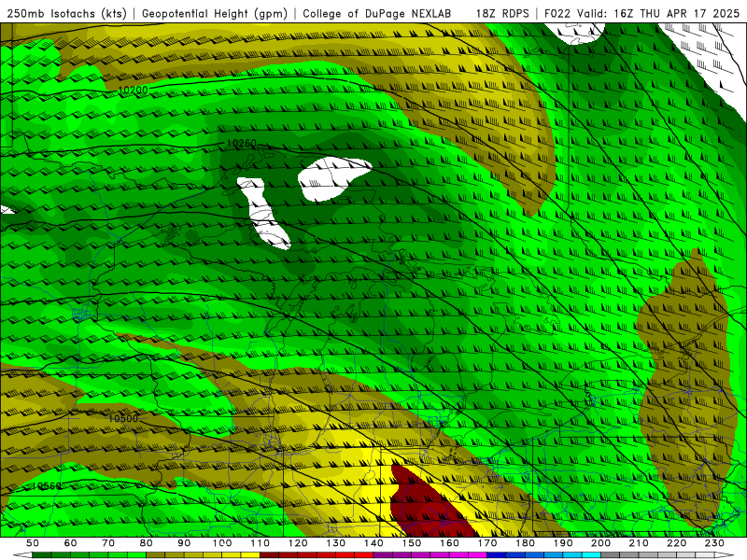Click the 160 value on the color scale
Viewport: 747px width, 560px height.
click(x=449, y=543)
